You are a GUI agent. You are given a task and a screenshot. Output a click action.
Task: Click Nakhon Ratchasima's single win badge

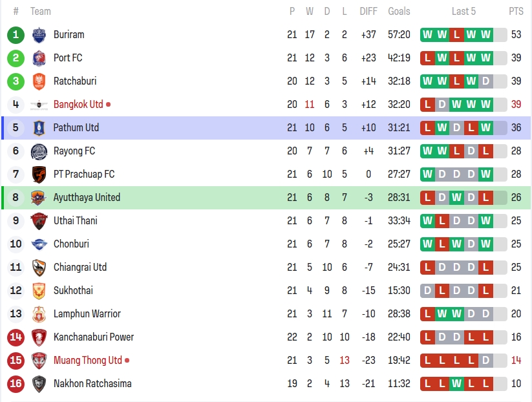[x=456, y=384]
